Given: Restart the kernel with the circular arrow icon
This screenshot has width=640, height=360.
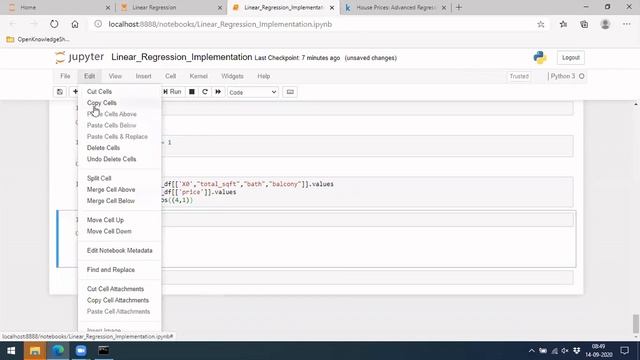Looking at the screenshot, I should click(x=205, y=92).
